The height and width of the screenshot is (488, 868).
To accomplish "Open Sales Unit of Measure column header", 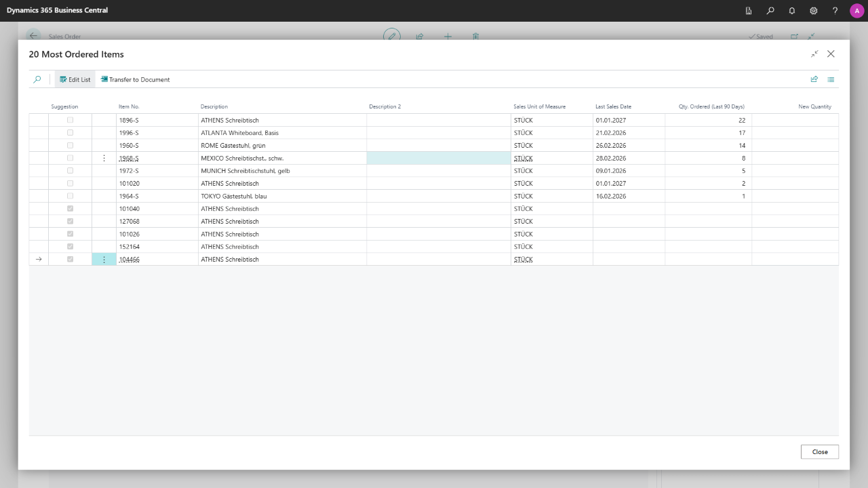I will tap(540, 106).
